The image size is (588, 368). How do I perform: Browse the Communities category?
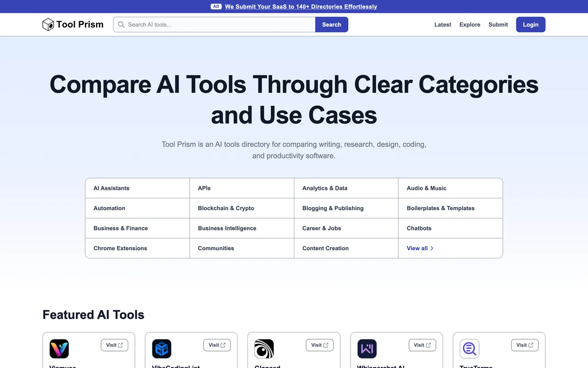(x=242, y=248)
